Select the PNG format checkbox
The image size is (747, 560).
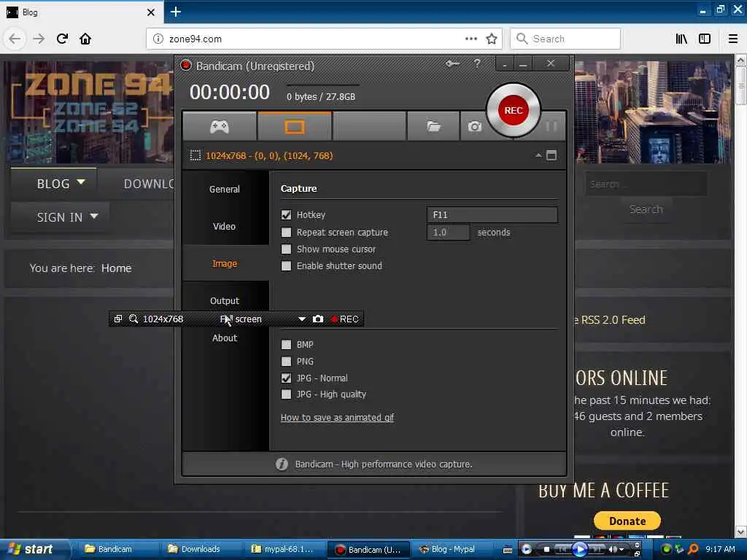[286, 362]
